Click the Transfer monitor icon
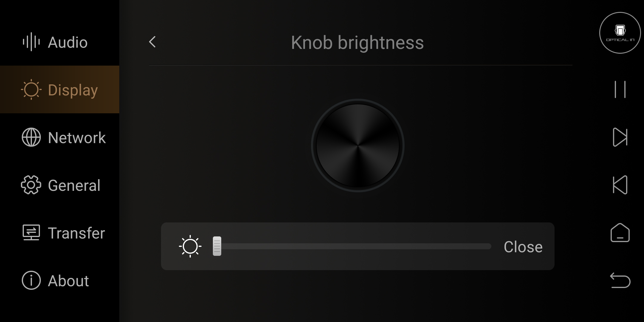 click(31, 233)
